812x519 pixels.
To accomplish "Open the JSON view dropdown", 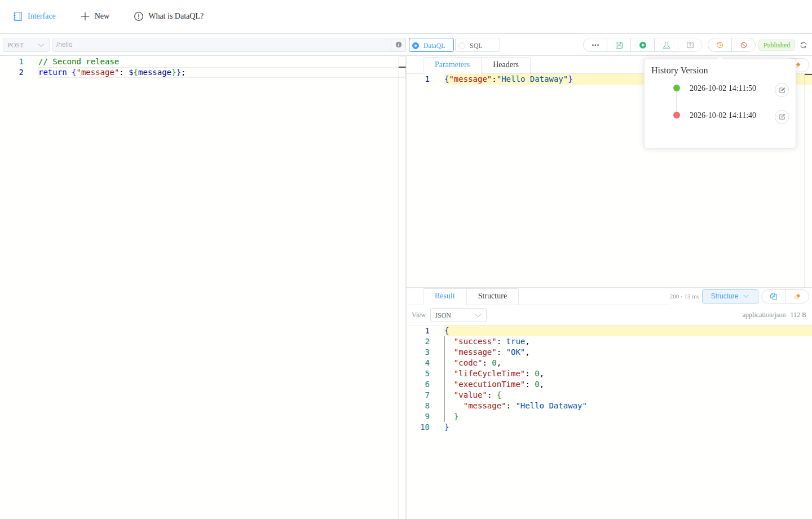I will pyautogui.click(x=458, y=315).
